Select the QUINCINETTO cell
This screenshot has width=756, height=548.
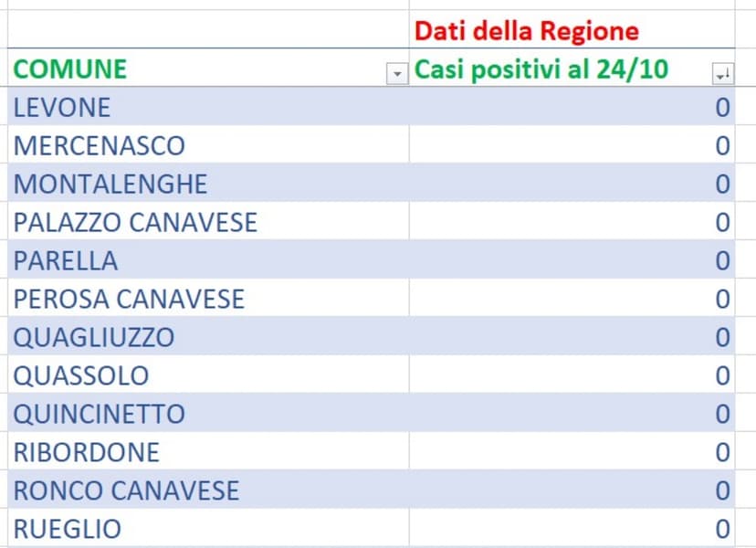(99, 414)
